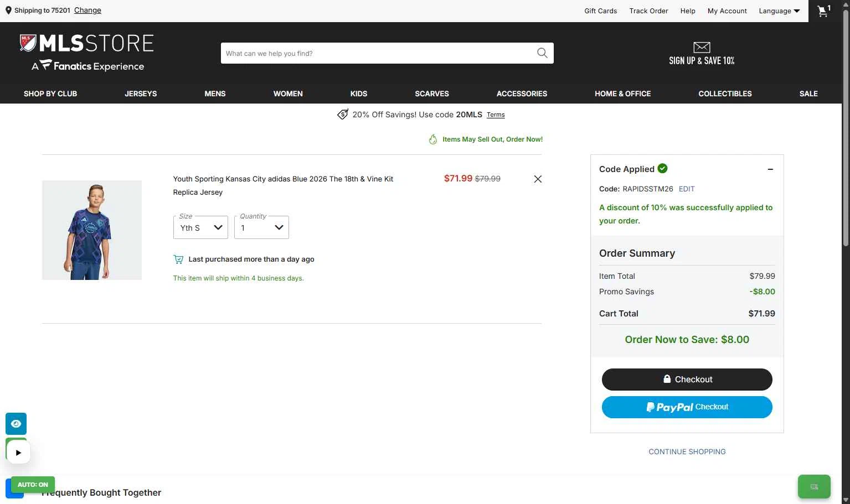This screenshot has height=504, width=850.
Task: Click 'Order Now to Save: $8.00' text
Action: [x=687, y=340]
